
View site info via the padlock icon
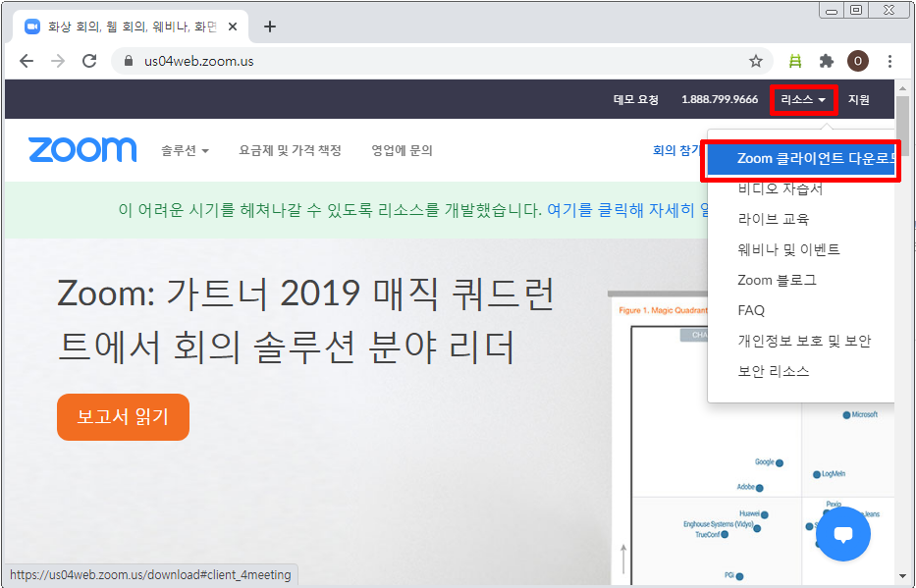coord(130,61)
